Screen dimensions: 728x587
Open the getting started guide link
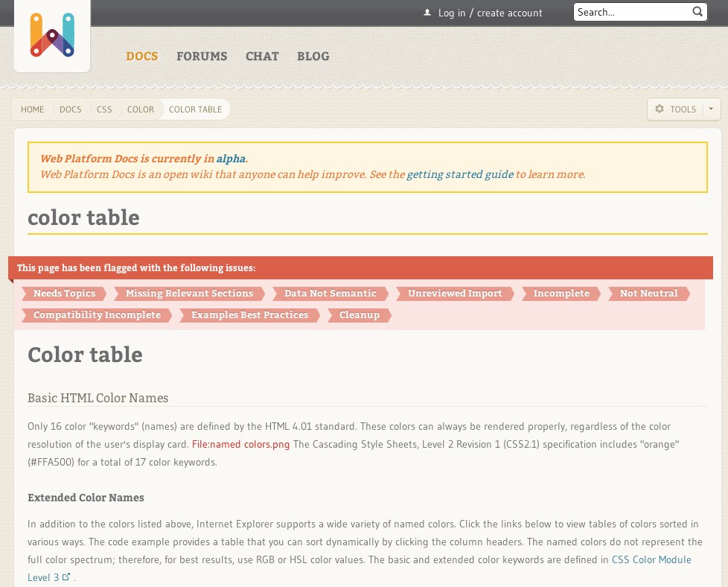click(x=459, y=174)
